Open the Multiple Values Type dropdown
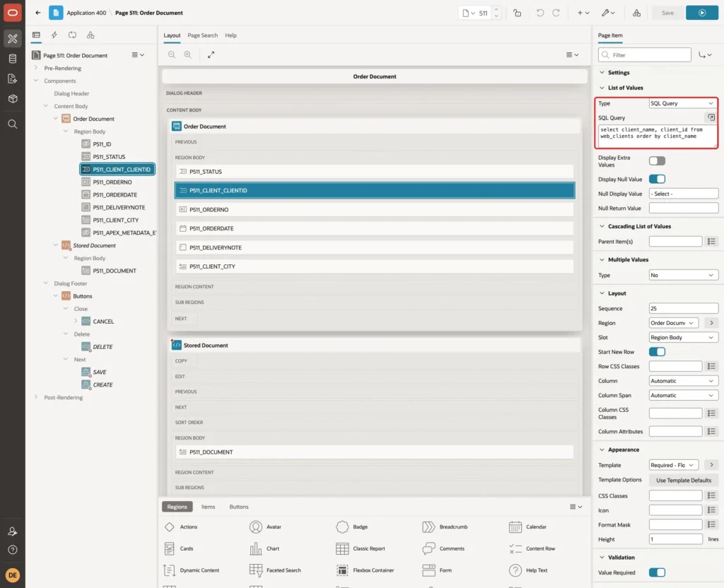Screen dimensions: 724x588 tap(684, 275)
